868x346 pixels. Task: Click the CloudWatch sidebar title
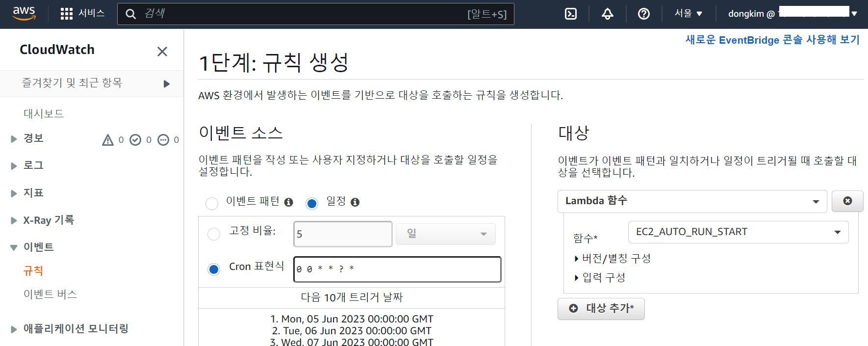[57, 50]
